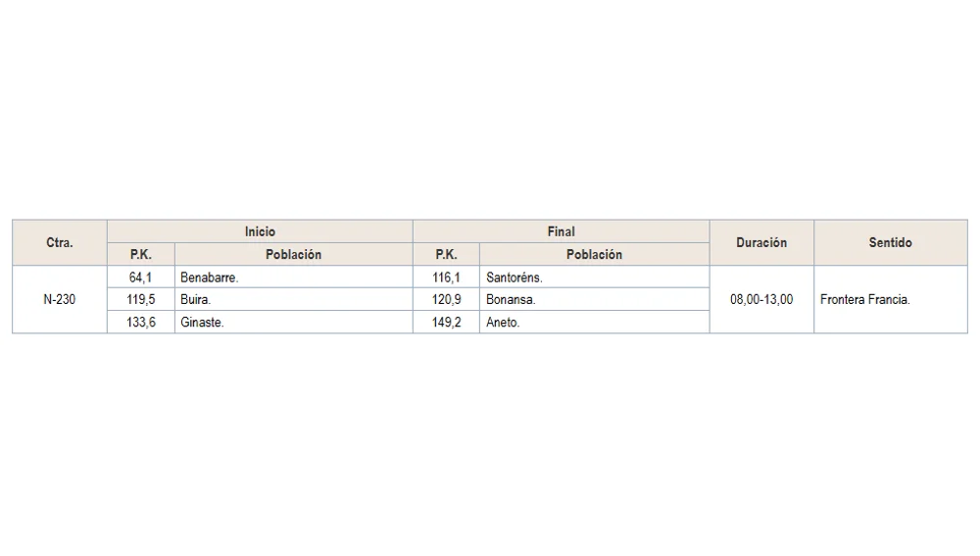Click the Ctra. column header

pos(60,242)
